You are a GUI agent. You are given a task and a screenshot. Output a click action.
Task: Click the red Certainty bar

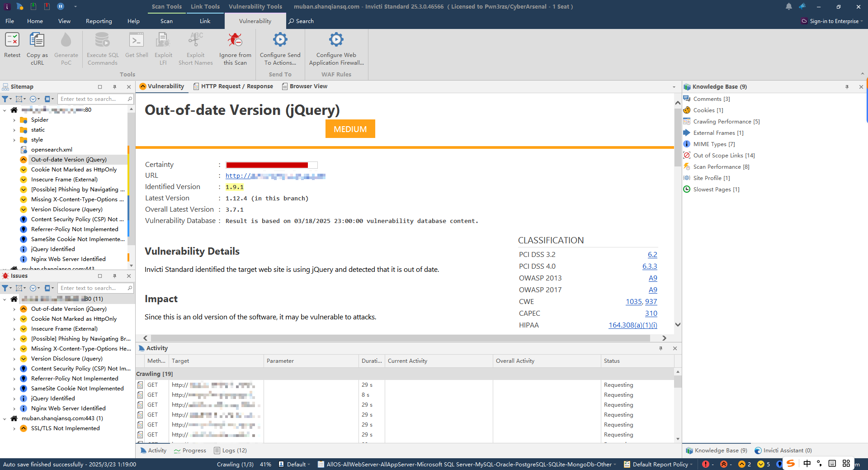click(x=267, y=165)
